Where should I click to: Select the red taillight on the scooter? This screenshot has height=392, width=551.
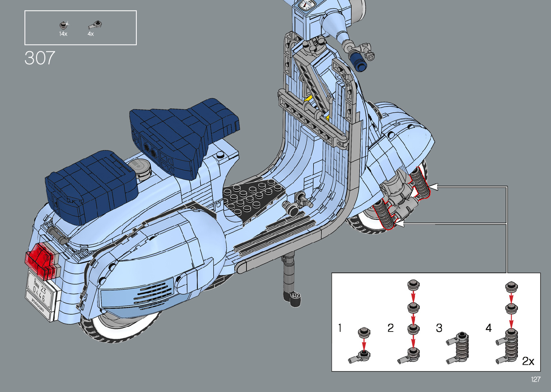[x=39, y=259]
